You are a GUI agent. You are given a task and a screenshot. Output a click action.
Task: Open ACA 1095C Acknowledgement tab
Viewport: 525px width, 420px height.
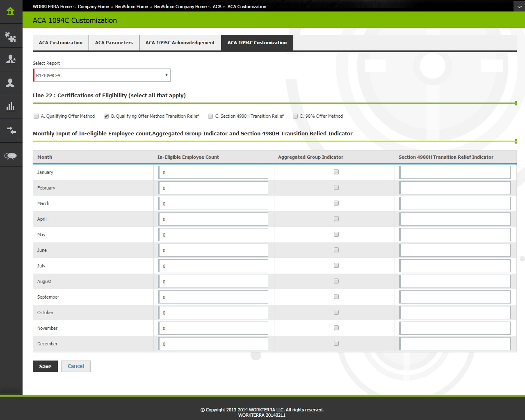coord(180,43)
